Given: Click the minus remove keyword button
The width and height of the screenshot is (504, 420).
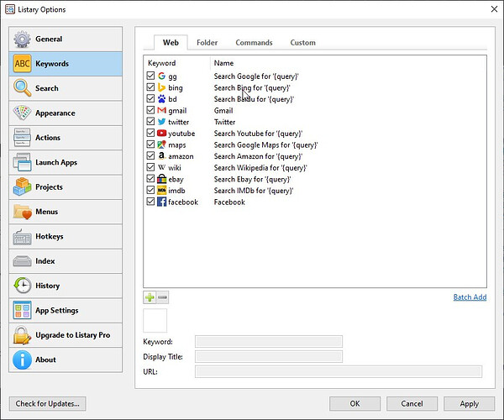Looking at the screenshot, I should coord(162,297).
